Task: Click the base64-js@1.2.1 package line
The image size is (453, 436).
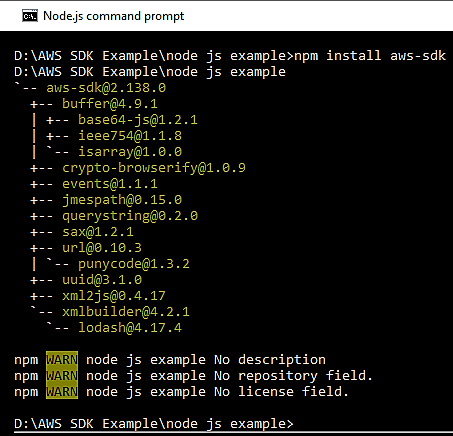Action: (138, 120)
